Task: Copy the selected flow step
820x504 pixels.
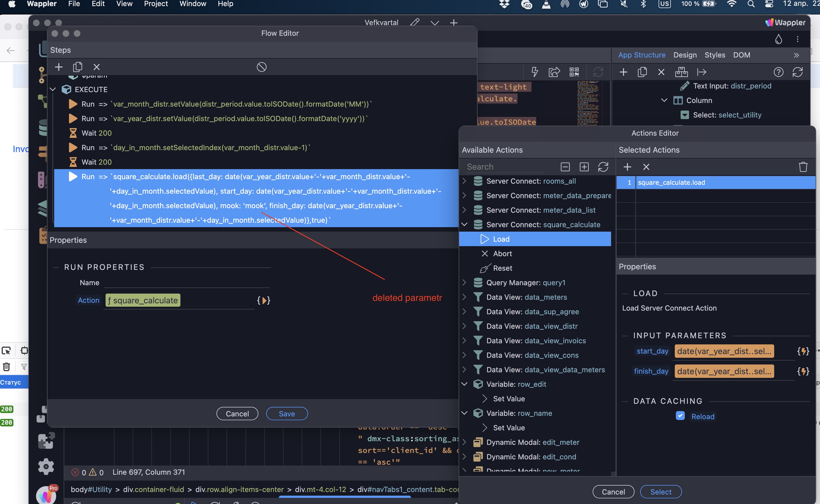Action: pyautogui.click(x=77, y=67)
